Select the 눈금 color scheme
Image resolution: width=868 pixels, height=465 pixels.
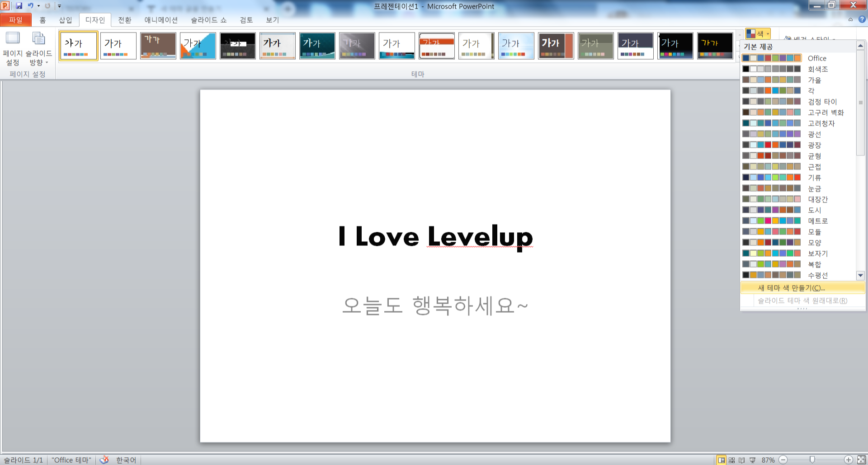[x=798, y=188]
